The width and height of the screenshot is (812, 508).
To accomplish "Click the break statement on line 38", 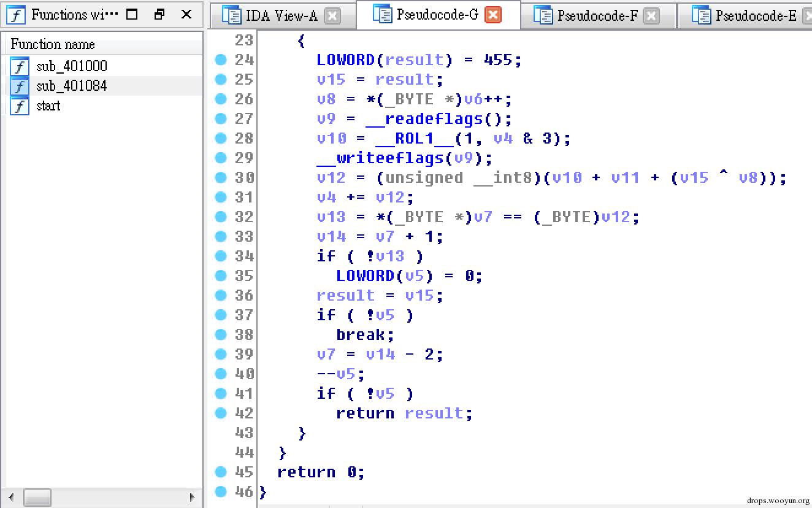I will (x=366, y=335).
